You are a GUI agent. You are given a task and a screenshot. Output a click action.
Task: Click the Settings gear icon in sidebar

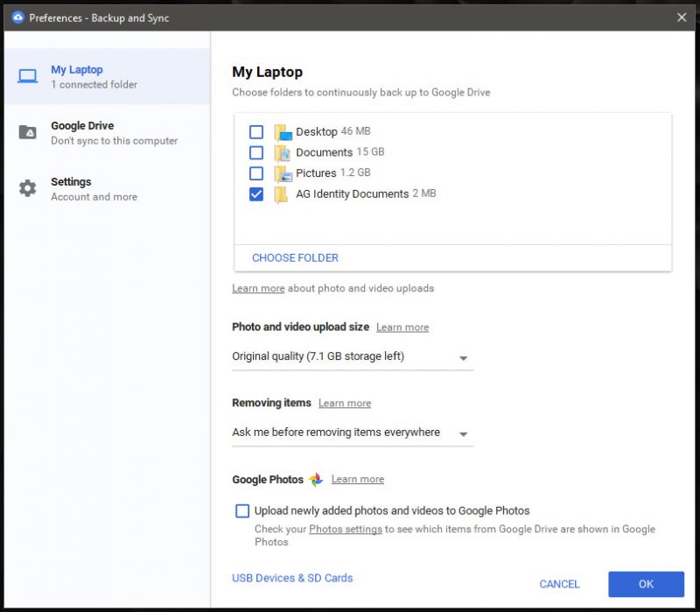pyautogui.click(x=28, y=188)
